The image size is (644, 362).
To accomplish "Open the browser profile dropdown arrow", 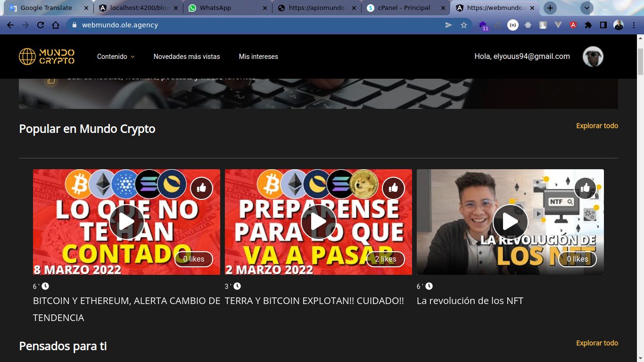I will (586, 8).
